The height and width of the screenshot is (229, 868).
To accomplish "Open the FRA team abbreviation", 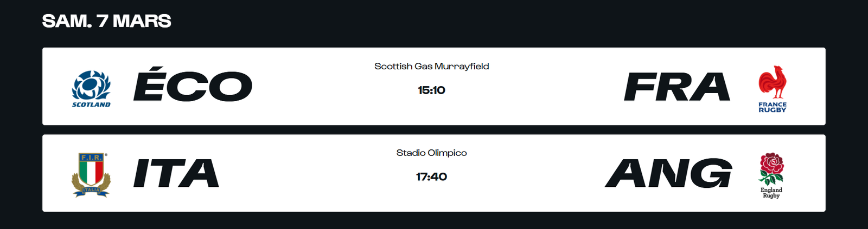I will click(676, 87).
